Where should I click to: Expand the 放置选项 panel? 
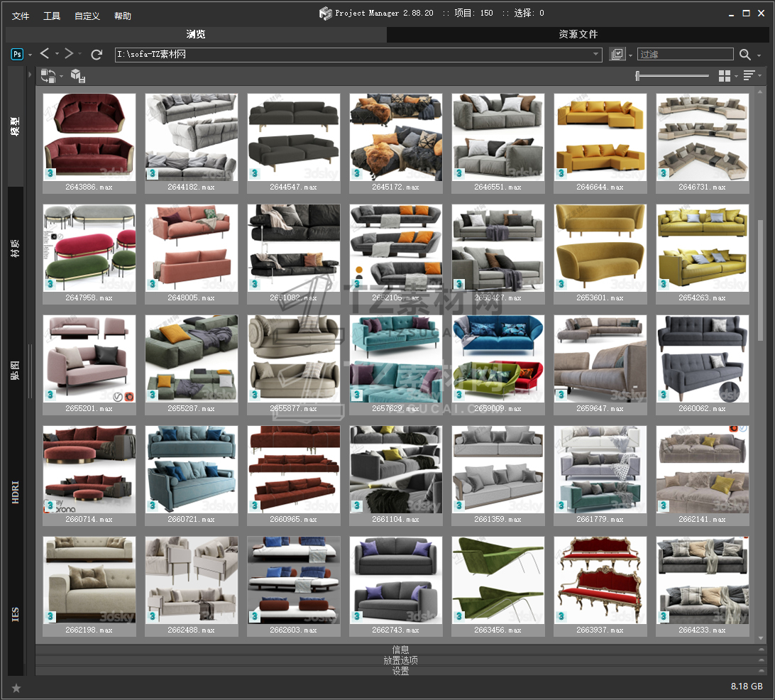point(400,660)
